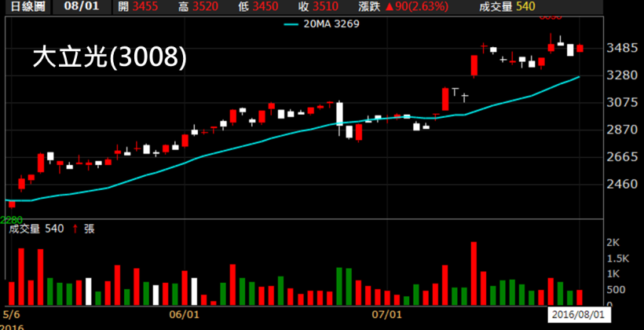This screenshot has width=644, height=330.
Task: Click the 2K volume axis label
Action: (x=613, y=243)
